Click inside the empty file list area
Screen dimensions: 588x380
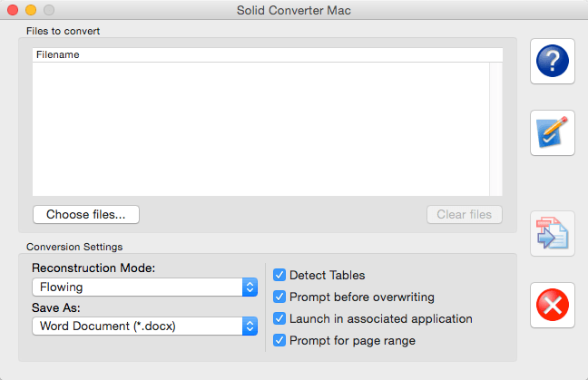[x=260, y=129]
